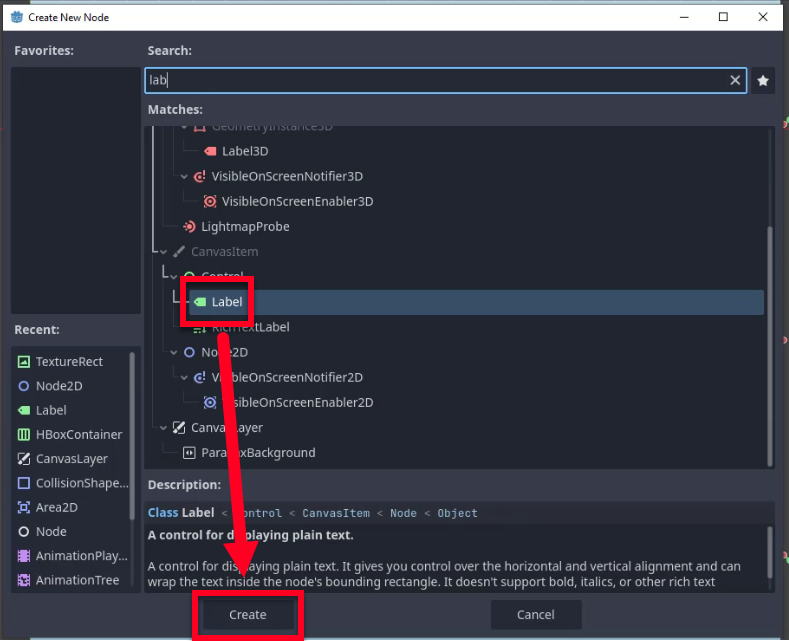Click the Label tag icon in Recent
Screen dimensions: 789x641
(24, 410)
